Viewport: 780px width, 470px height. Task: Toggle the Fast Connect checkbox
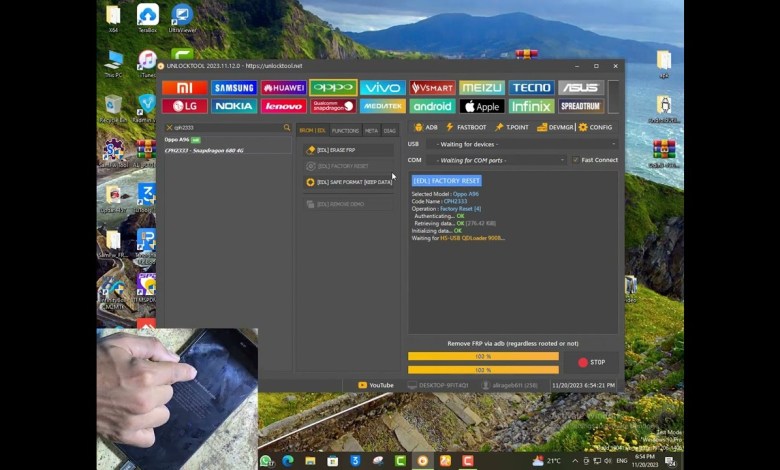576,160
